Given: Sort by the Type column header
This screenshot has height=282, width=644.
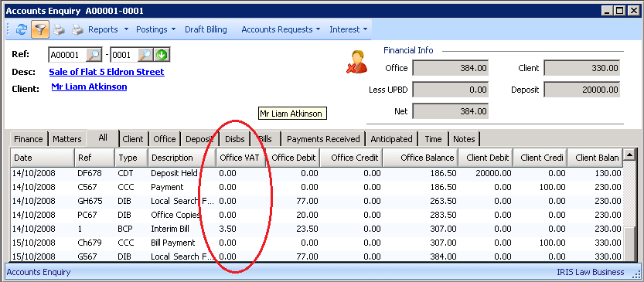Looking at the screenshot, I should (x=131, y=158).
